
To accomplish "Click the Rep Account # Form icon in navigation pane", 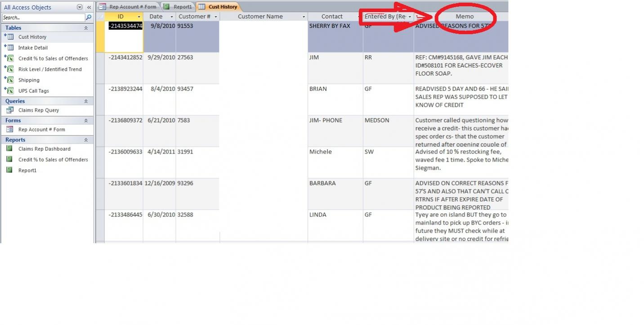I will coord(9,130).
